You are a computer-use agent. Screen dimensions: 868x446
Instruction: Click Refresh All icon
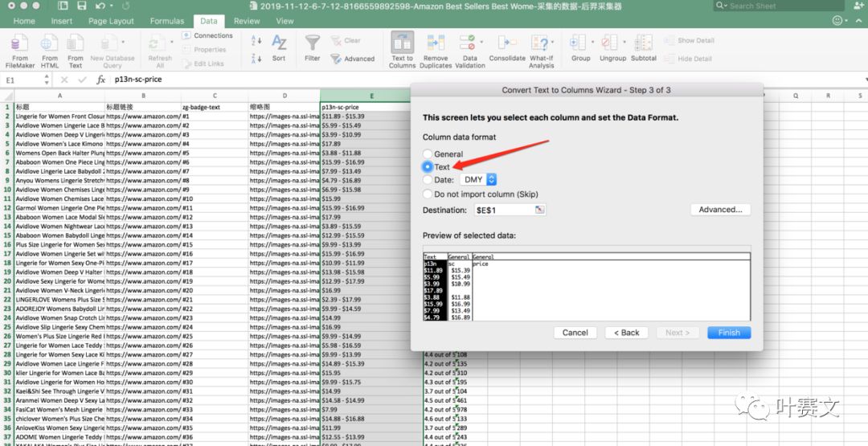click(x=160, y=51)
